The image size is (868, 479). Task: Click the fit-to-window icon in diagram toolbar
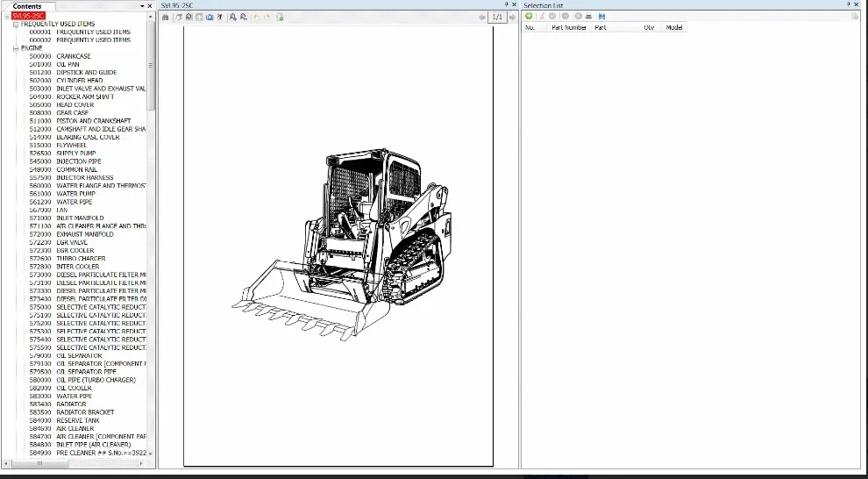199,17
